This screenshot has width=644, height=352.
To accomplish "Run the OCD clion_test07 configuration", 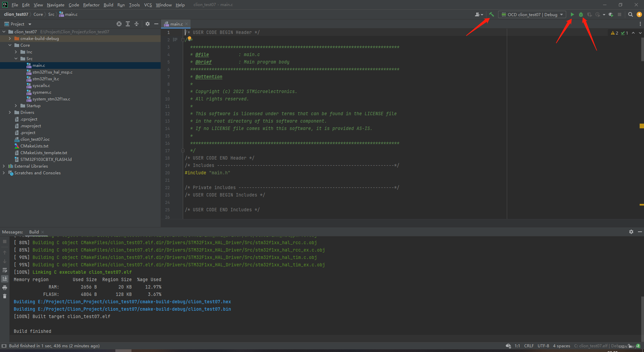I will coord(572,14).
